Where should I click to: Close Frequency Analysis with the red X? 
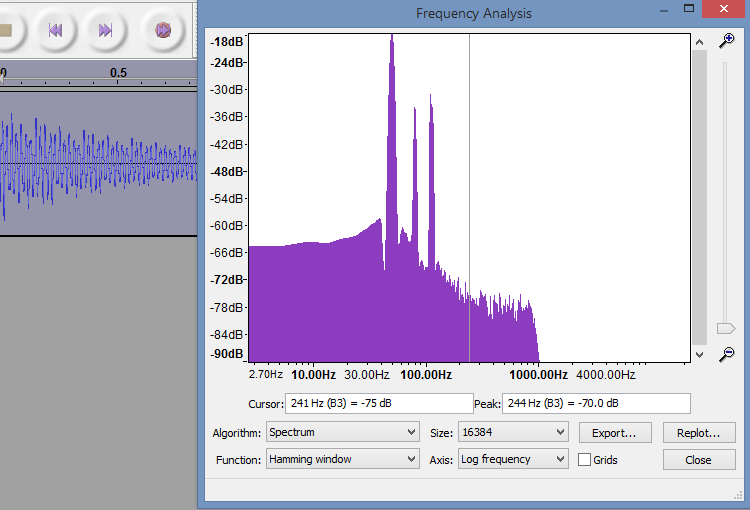pos(724,9)
